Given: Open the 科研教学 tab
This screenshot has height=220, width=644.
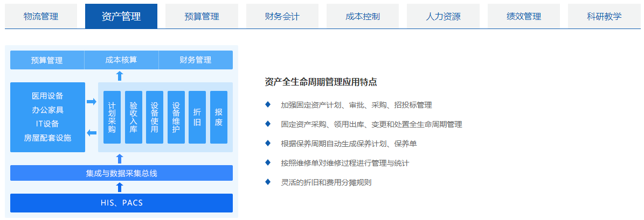Looking at the screenshot, I should pyautogui.click(x=604, y=16).
